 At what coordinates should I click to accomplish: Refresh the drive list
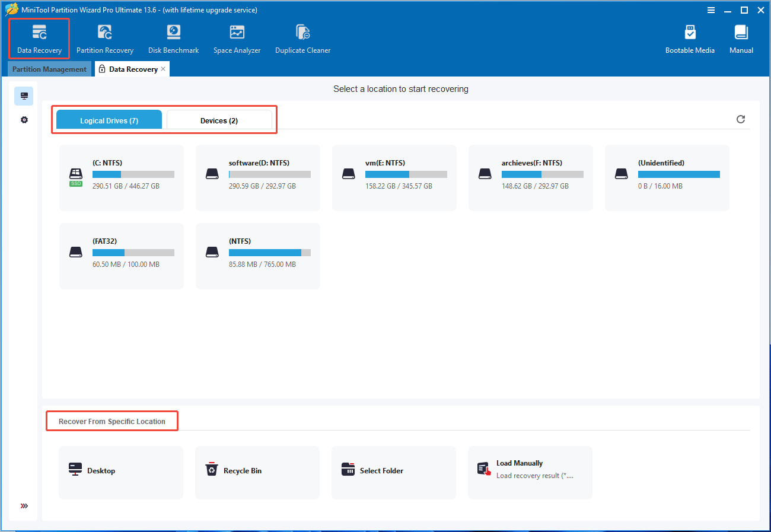(x=741, y=119)
